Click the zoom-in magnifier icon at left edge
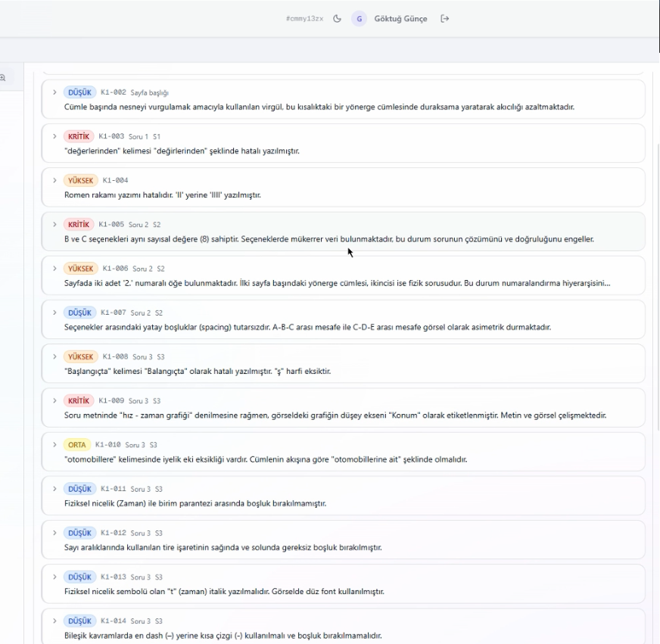Image resolution: width=660 pixels, height=644 pixels. tap(3, 77)
